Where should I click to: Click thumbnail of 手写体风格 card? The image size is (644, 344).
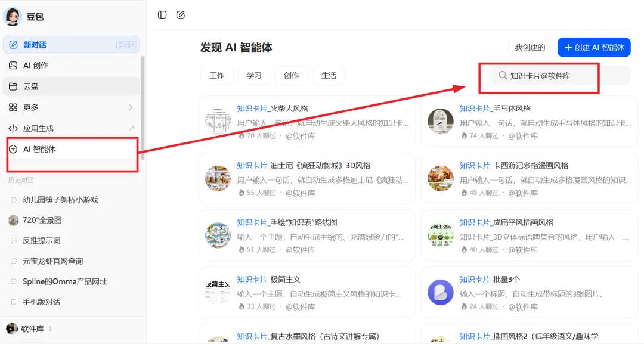441,121
